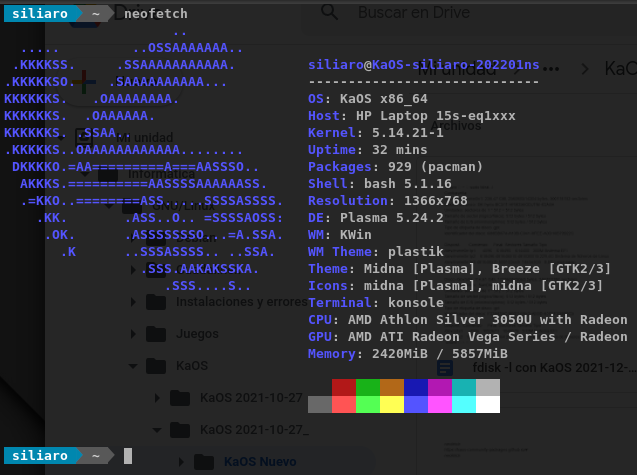The width and height of the screenshot is (637, 475).
Task: Click the bright cyan terminal color block
Action: pos(464,405)
